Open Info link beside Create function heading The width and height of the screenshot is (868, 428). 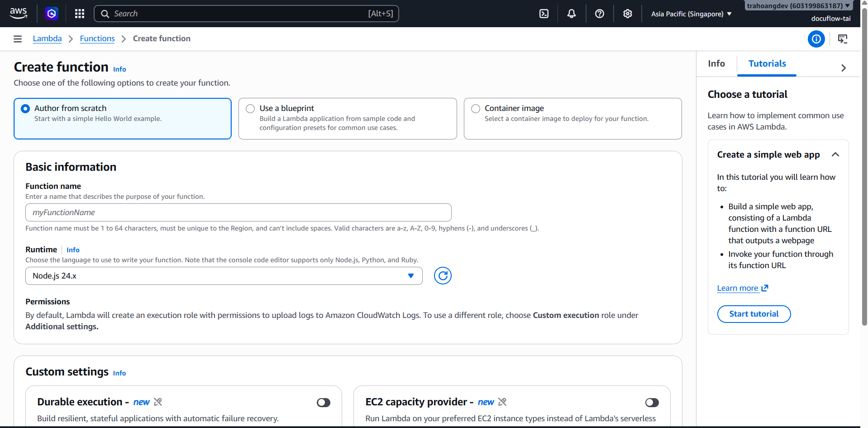pos(119,69)
